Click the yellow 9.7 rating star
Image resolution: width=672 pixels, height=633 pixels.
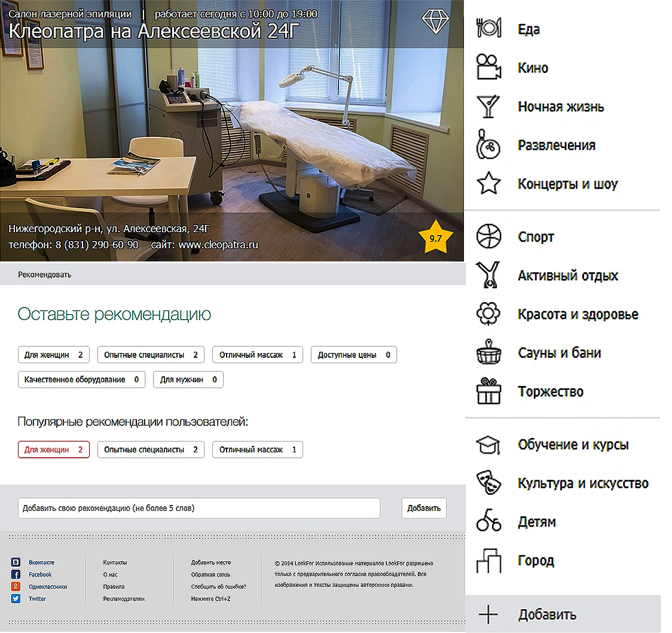coord(435,237)
